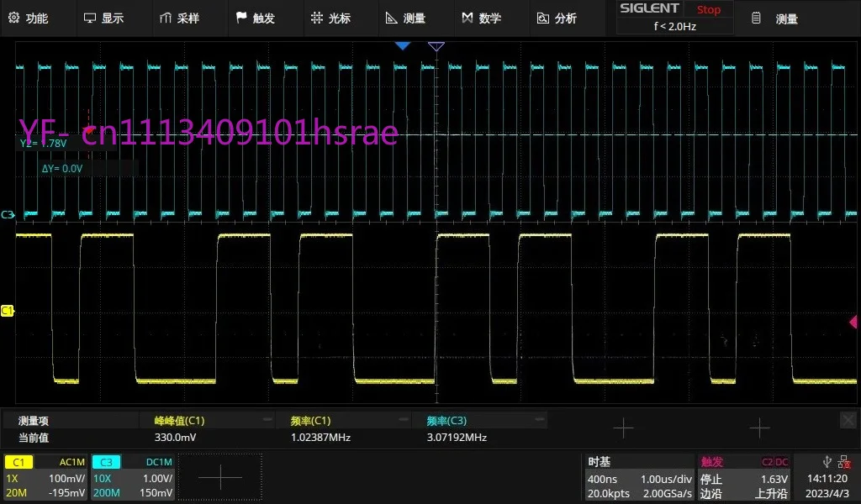The width and height of the screenshot is (861, 504).
Task: Click the C3 channel ground level marker
Action: coord(8,214)
